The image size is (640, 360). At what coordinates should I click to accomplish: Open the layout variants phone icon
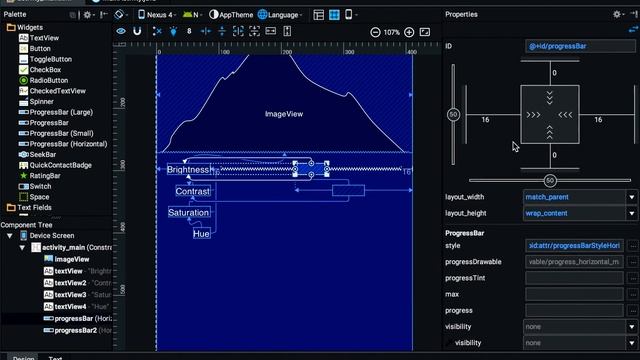(x=351, y=15)
